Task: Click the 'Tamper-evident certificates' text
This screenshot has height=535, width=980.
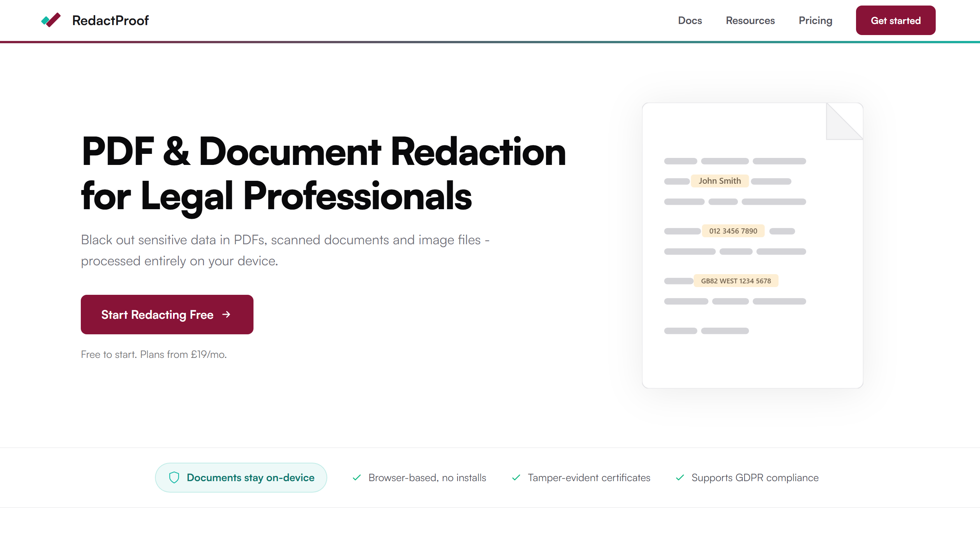Action: tap(589, 477)
